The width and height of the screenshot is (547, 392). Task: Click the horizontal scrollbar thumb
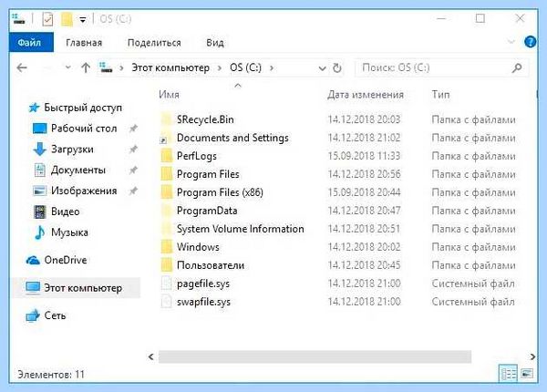pyautogui.click(x=315, y=356)
